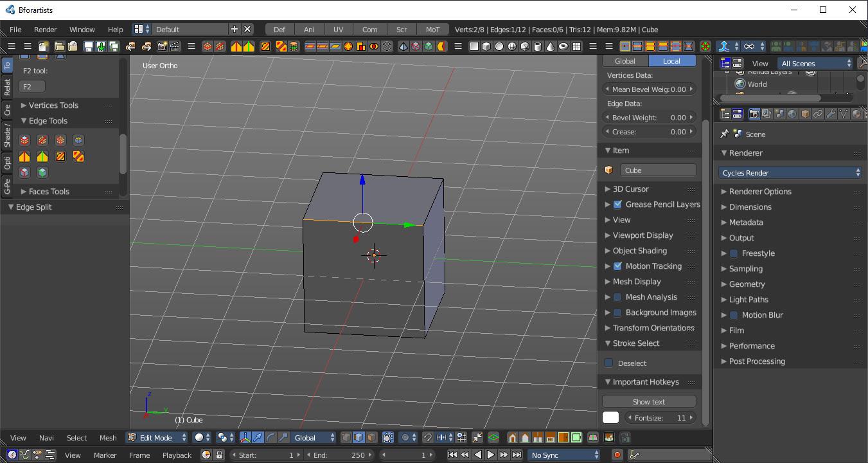Open the Edit Mode selector
The image size is (868, 463).
pos(156,437)
